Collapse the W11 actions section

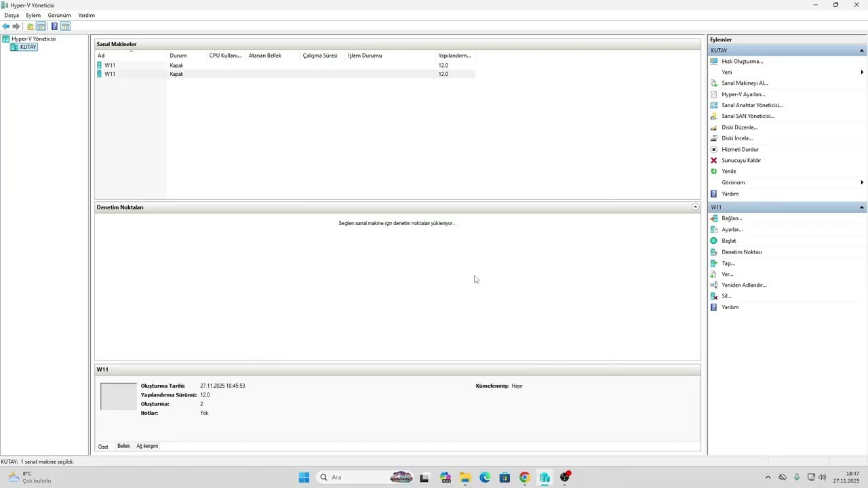(862, 207)
